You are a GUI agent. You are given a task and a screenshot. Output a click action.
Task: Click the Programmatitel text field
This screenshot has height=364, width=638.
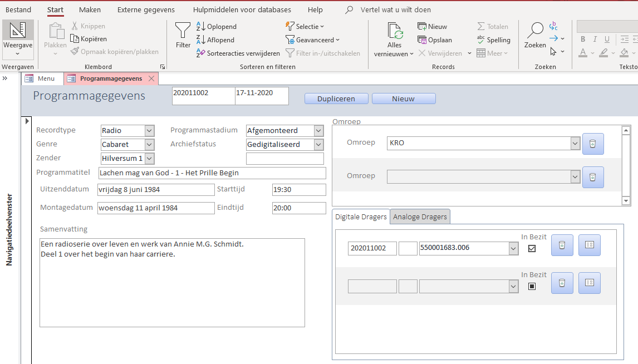pyautogui.click(x=212, y=173)
